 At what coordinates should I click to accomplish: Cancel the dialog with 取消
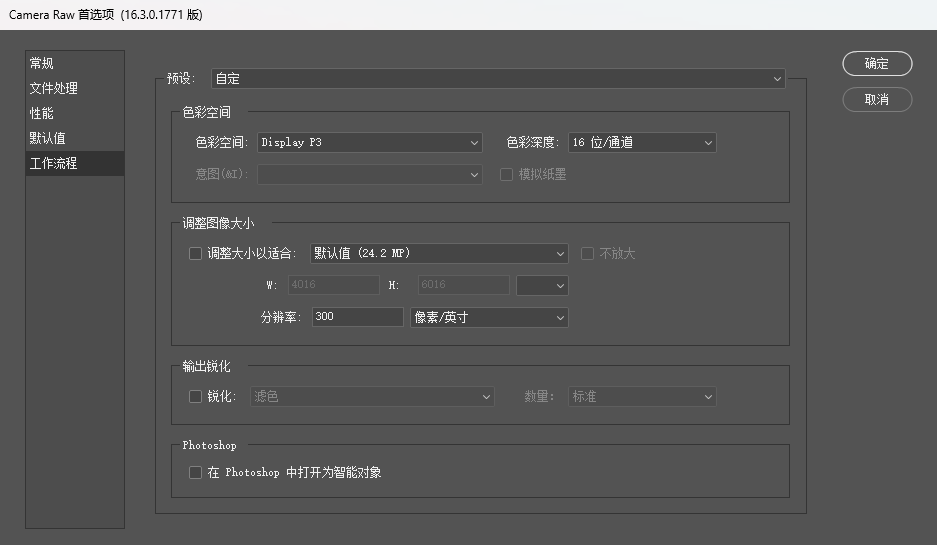(x=877, y=99)
